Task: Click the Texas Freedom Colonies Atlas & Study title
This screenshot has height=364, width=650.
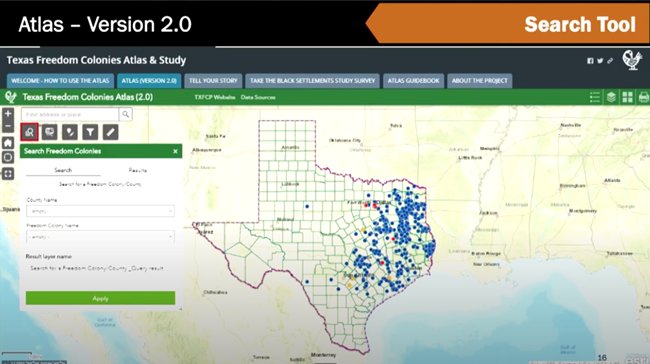Action: pos(96,60)
